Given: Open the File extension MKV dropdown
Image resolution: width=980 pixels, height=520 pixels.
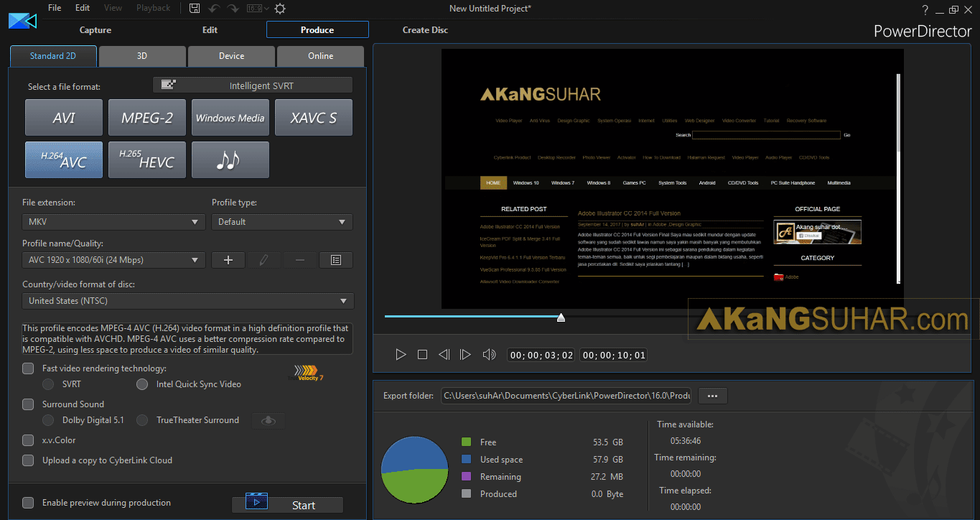Looking at the screenshot, I should pyautogui.click(x=114, y=222).
